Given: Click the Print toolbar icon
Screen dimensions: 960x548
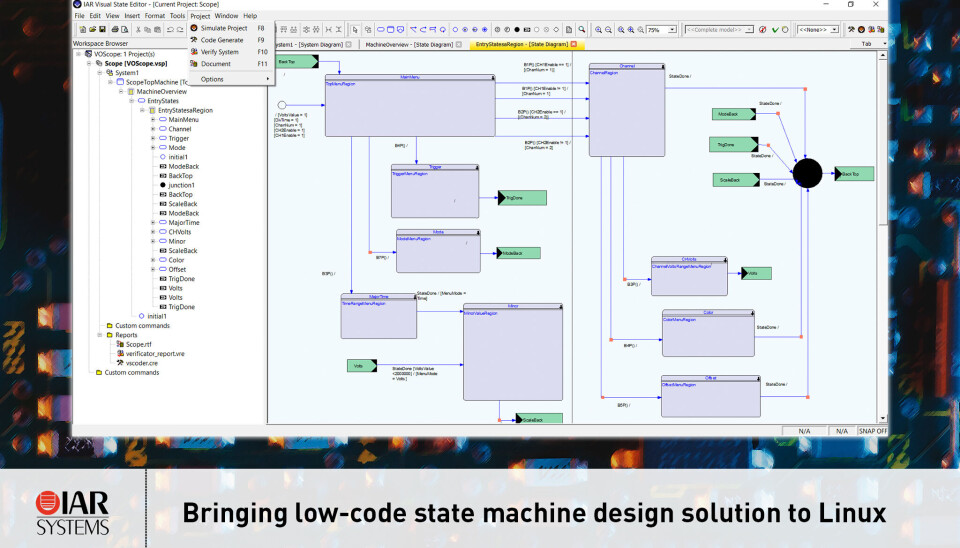Looking at the screenshot, I should coord(114,29).
